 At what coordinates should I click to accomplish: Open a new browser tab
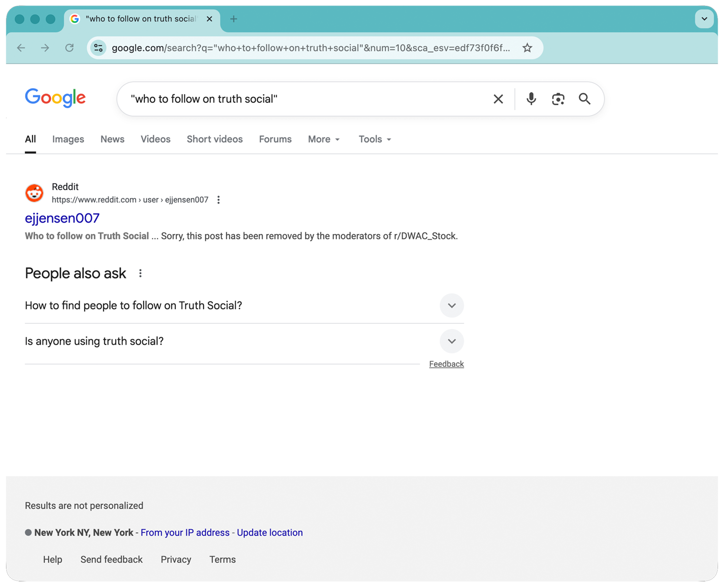tap(234, 19)
